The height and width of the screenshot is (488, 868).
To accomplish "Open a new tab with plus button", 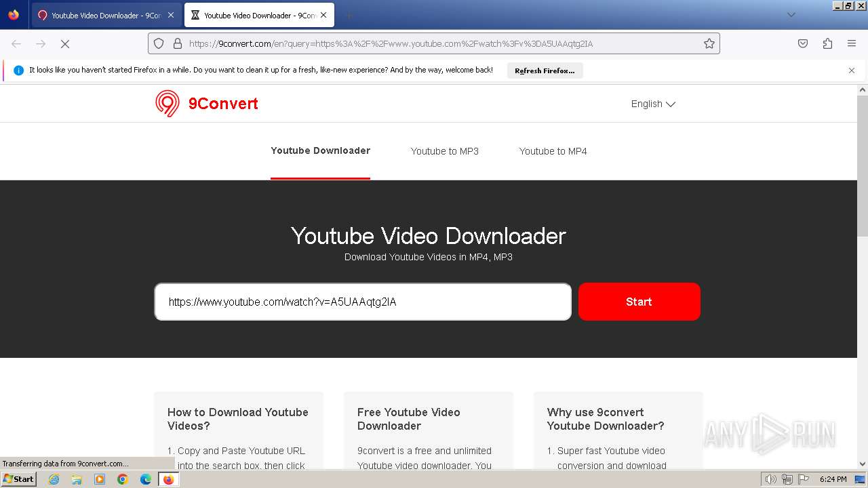I will pyautogui.click(x=349, y=15).
